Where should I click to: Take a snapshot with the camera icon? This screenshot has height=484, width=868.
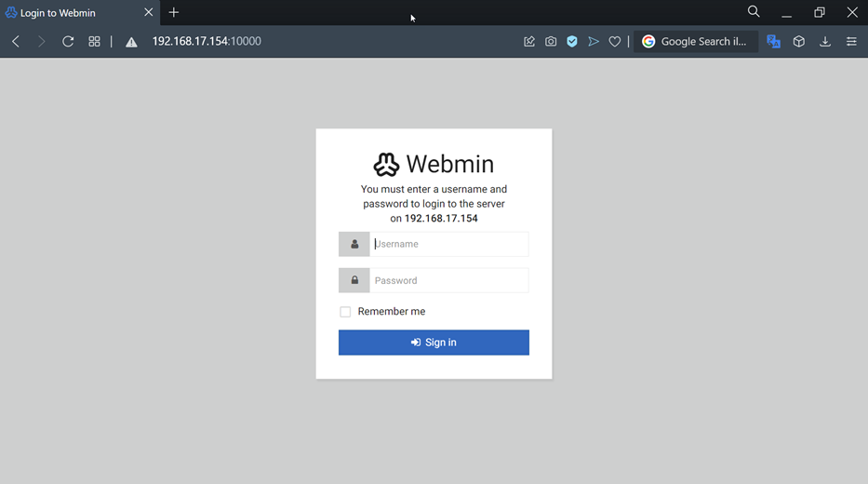(x=551, y=42)
